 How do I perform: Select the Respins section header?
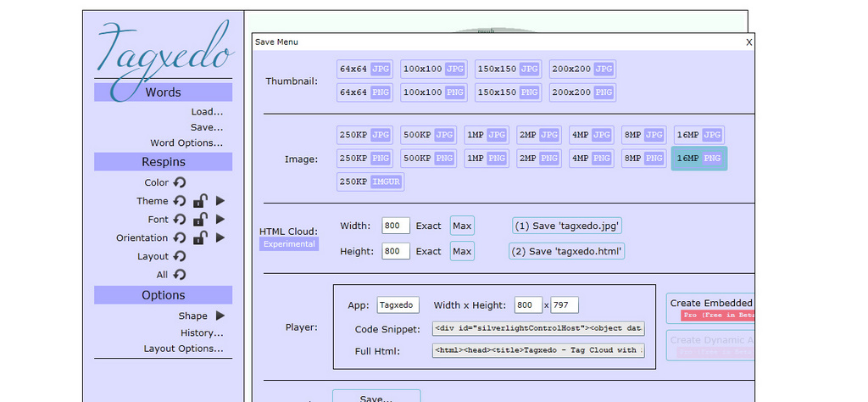164,162
